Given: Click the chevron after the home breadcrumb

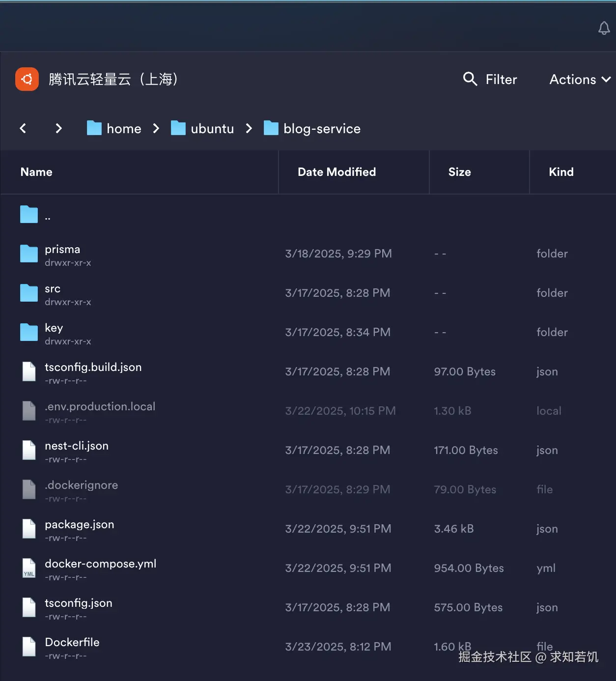Looking at the screenshot, I should click(156, 128).
